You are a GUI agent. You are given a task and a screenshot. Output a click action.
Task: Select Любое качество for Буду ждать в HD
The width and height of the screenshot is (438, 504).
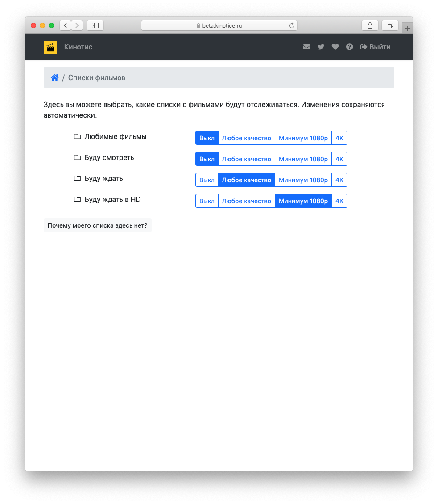tap(247, 201)
